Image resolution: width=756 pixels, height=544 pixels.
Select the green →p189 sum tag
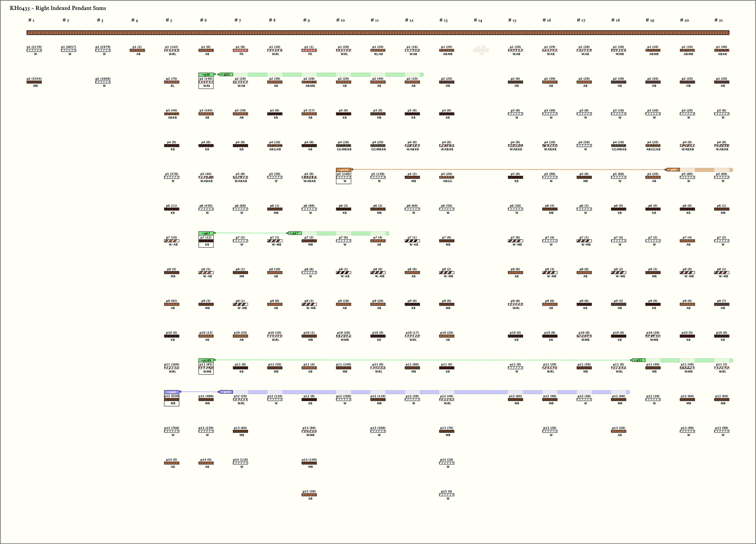point(206,360)
